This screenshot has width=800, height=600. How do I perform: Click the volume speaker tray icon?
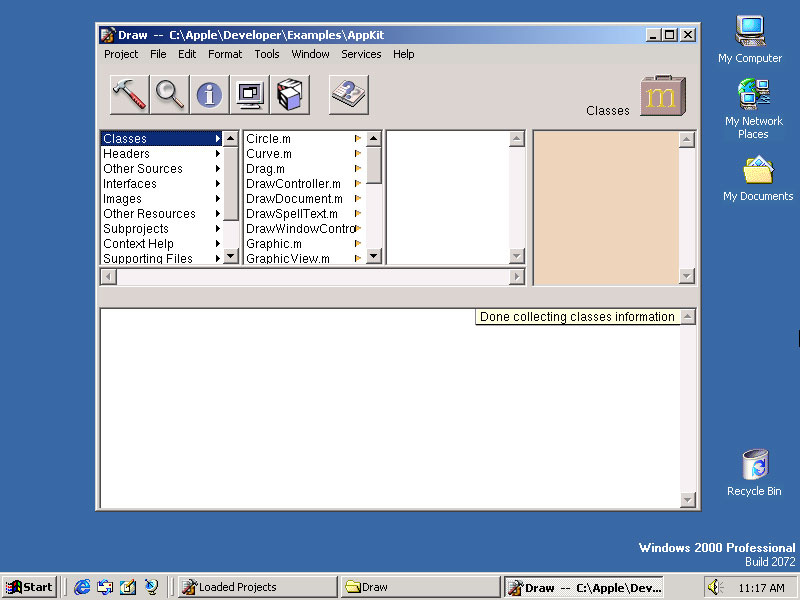coord(714,587)
